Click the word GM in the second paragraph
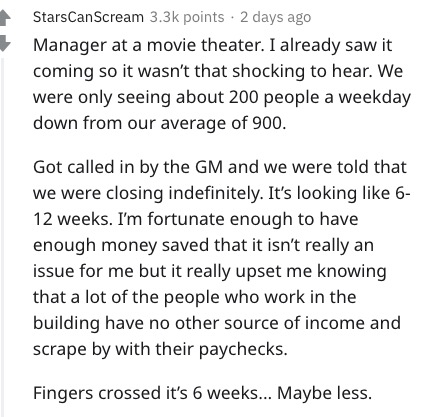The width and height of the screenshot is (439, 417). tap(209, 167)
